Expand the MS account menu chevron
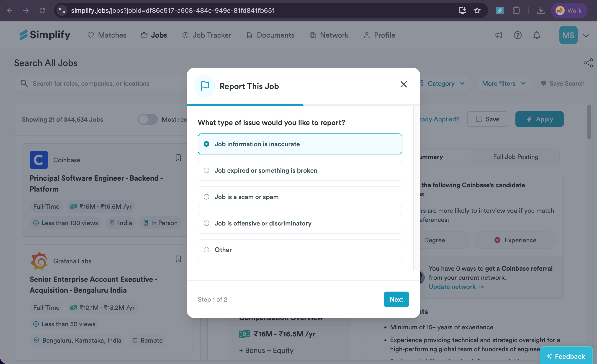597x364 pixels. pos(586,36)
